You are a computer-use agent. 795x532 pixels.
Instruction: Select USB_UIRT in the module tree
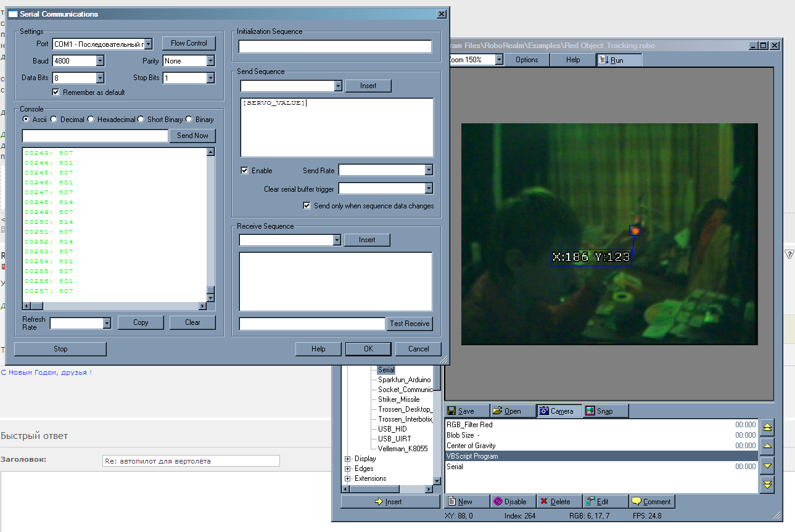point(395,439)
